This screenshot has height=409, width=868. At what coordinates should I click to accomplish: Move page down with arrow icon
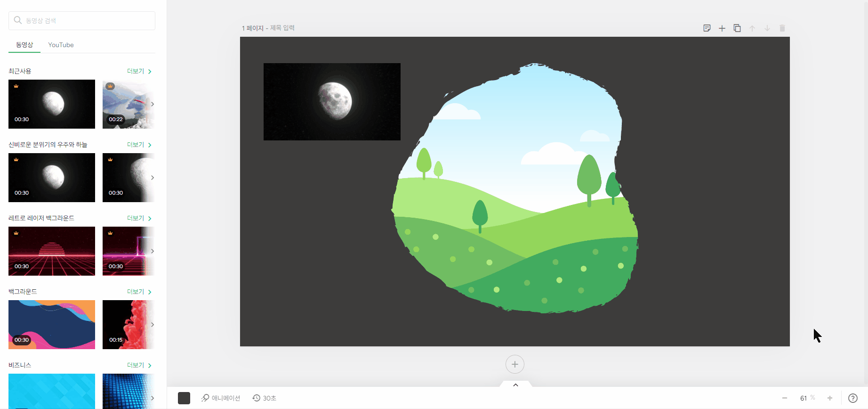click(767, 28)
